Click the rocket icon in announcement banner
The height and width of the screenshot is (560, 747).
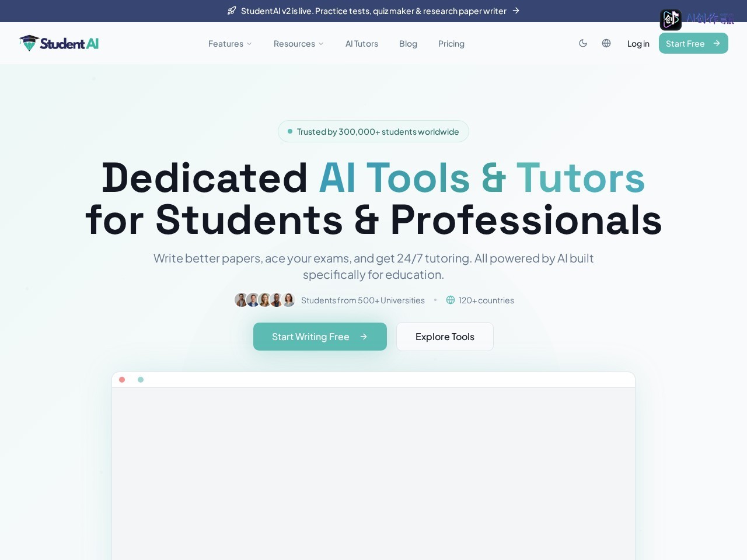click(232, 10)
